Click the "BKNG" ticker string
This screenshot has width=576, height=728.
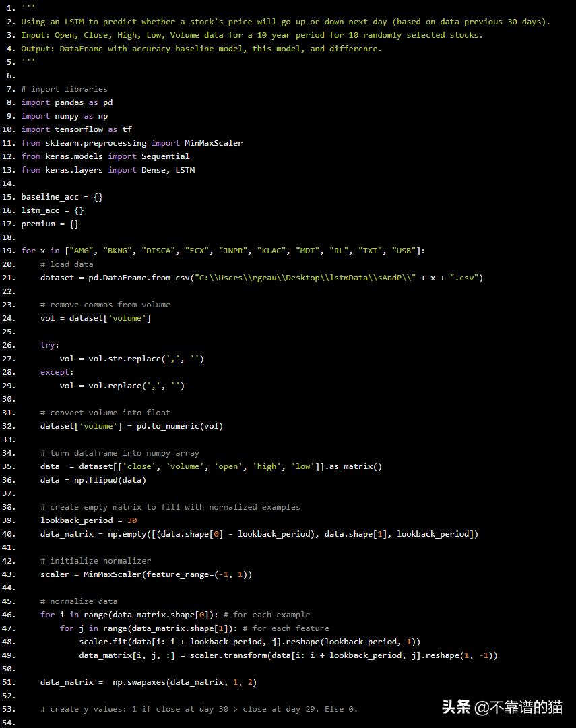click(x=117, y=251)
